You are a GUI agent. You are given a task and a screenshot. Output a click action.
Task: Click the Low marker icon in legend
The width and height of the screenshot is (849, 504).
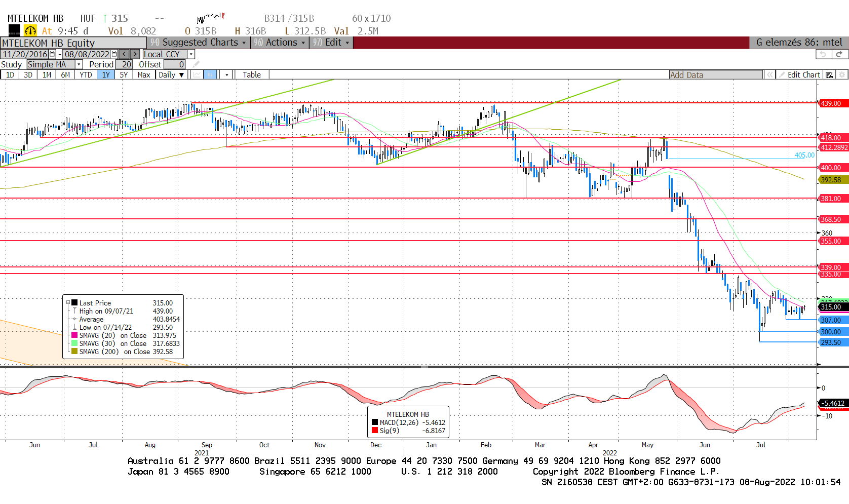coord(74,327)
